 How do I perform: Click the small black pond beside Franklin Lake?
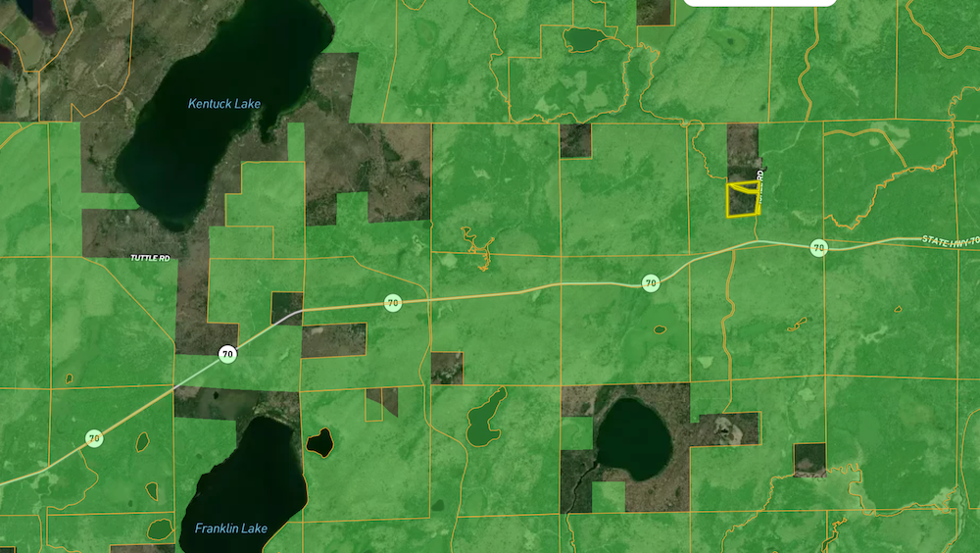[318, 442]
